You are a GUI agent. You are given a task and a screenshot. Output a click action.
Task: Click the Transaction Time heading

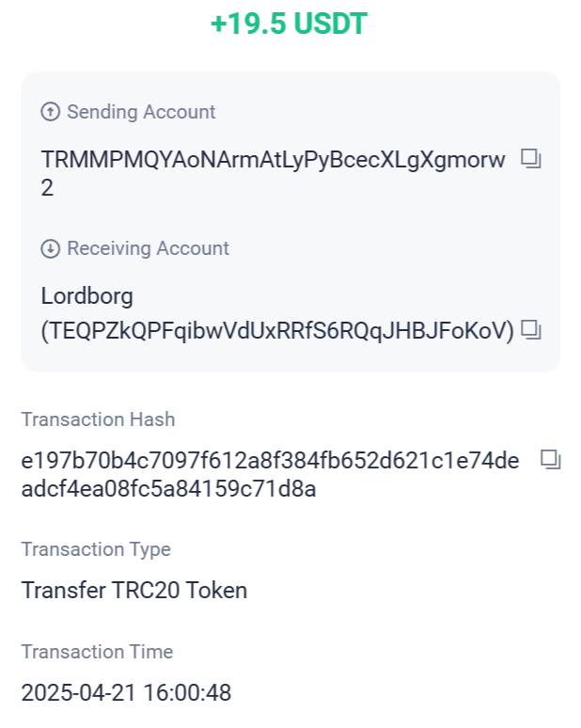point(97,652)
